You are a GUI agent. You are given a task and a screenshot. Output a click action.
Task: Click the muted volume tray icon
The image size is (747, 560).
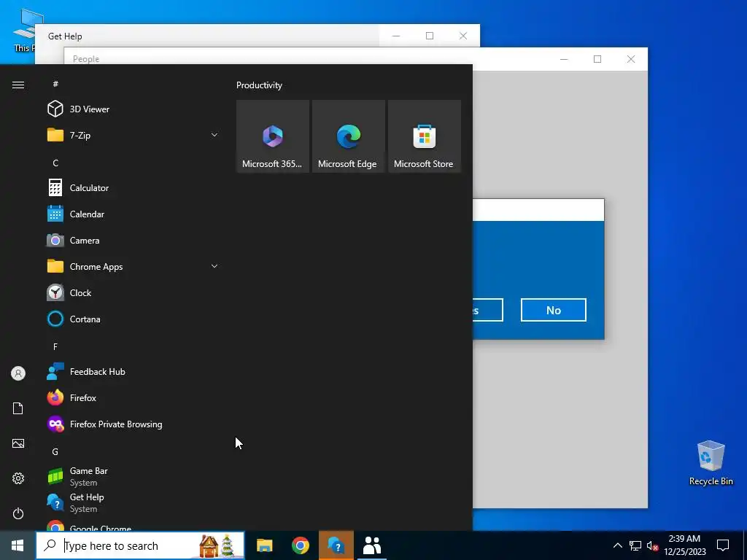[652, 545]
